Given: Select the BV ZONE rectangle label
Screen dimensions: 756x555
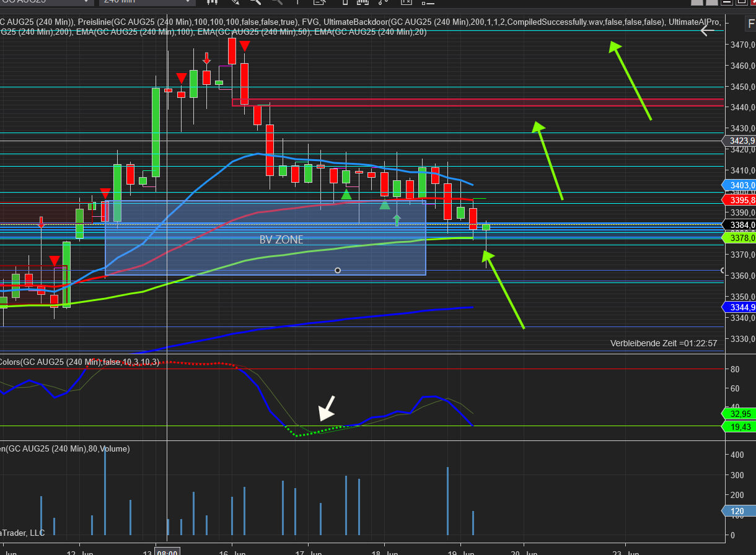Looking at the screenshot, I should (x=281, y=240).
